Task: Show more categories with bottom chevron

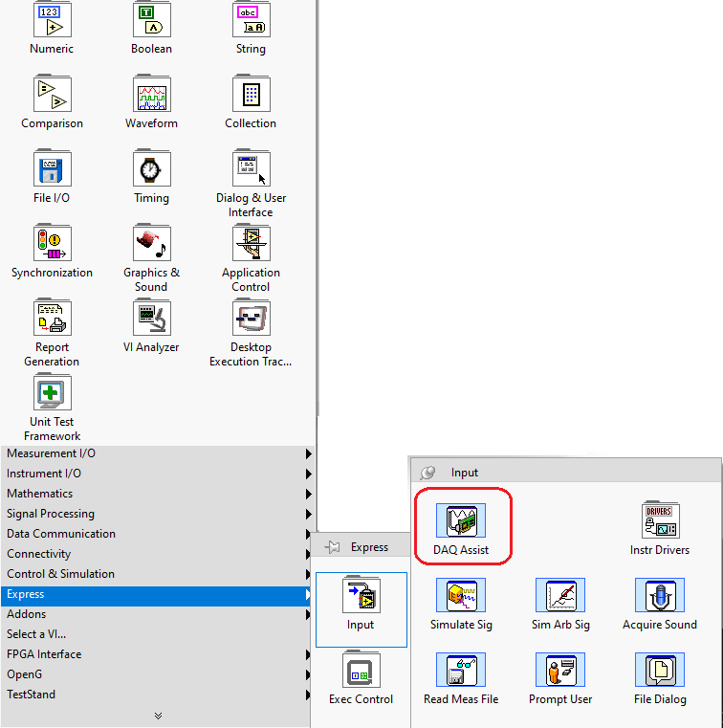Action: [x=158, y=716]
